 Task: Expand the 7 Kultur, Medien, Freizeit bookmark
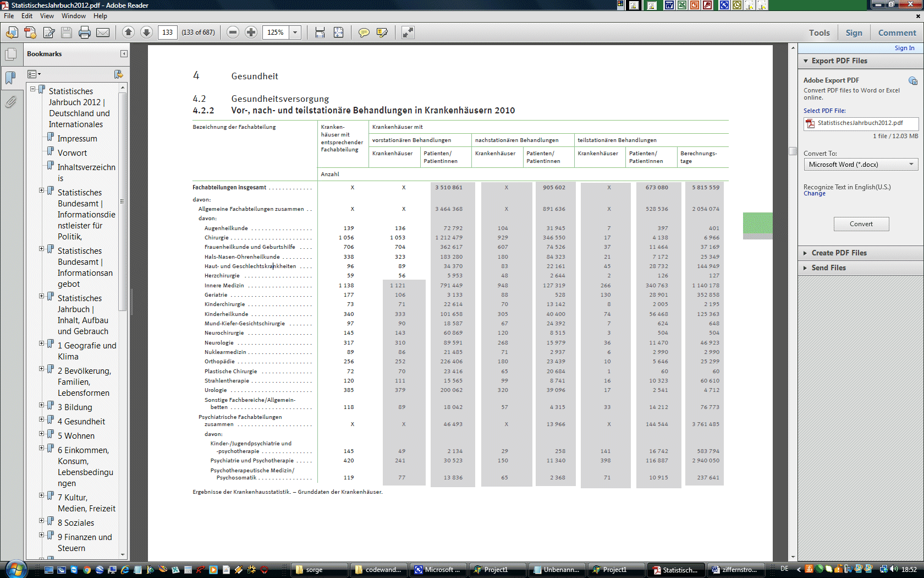pos(42,495)
